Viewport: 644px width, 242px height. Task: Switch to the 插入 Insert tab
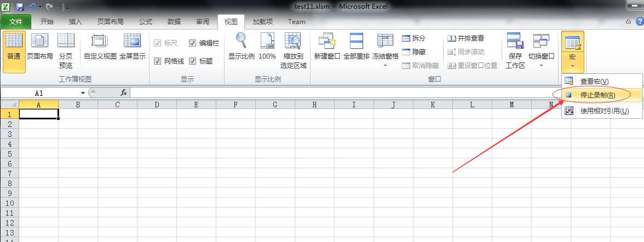click(x=75, y=22)
